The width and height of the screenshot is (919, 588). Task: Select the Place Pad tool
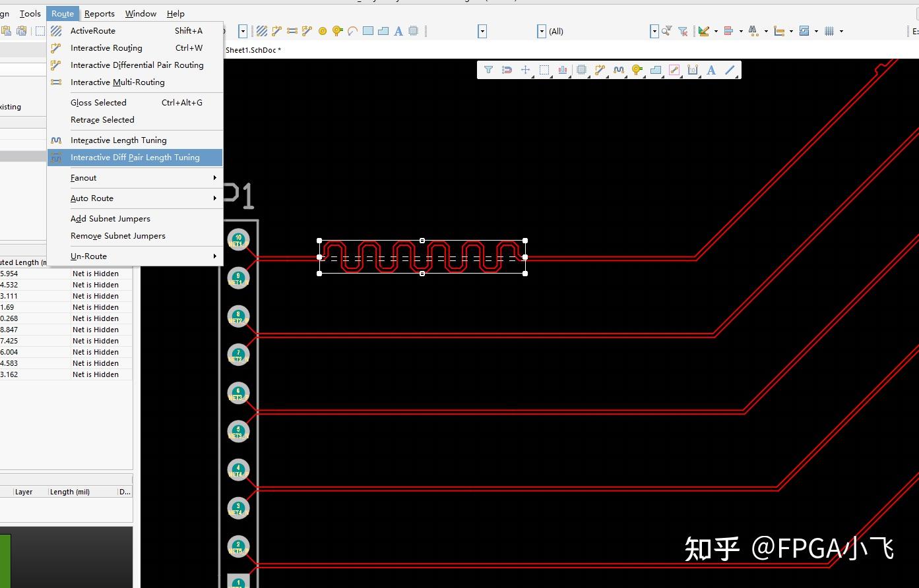[336, 31]
